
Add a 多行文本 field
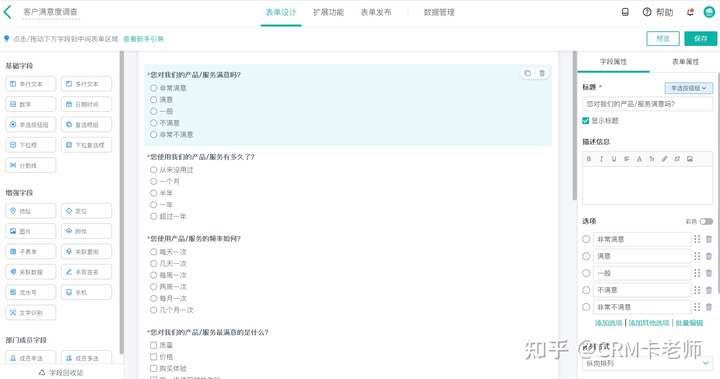click(x=86, y=84)
